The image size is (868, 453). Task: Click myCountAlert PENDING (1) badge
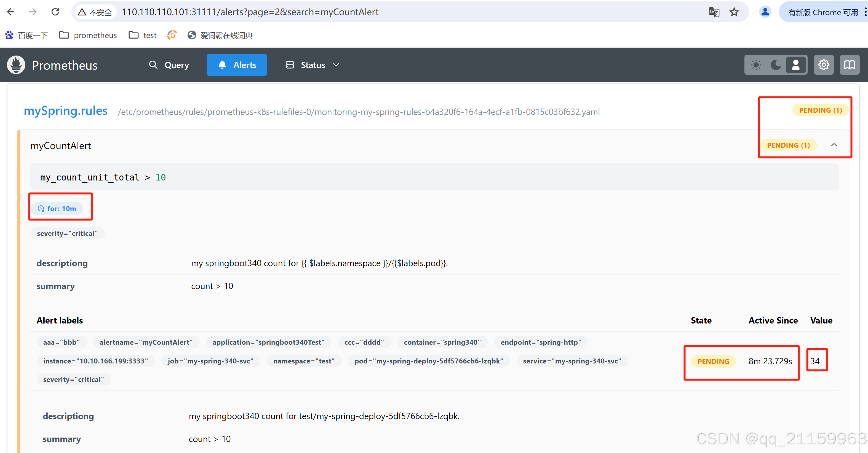(x=789, y=145)
